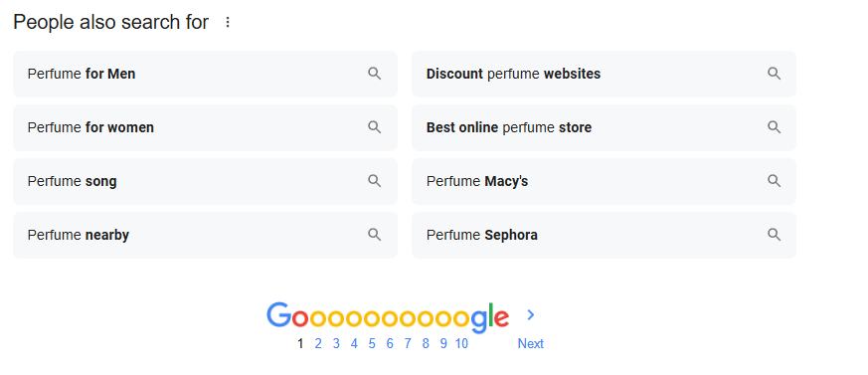This screenshot has width=868, height=375.
Task: Click search icon beside Perfume for women
Action: tap(375, 127)
